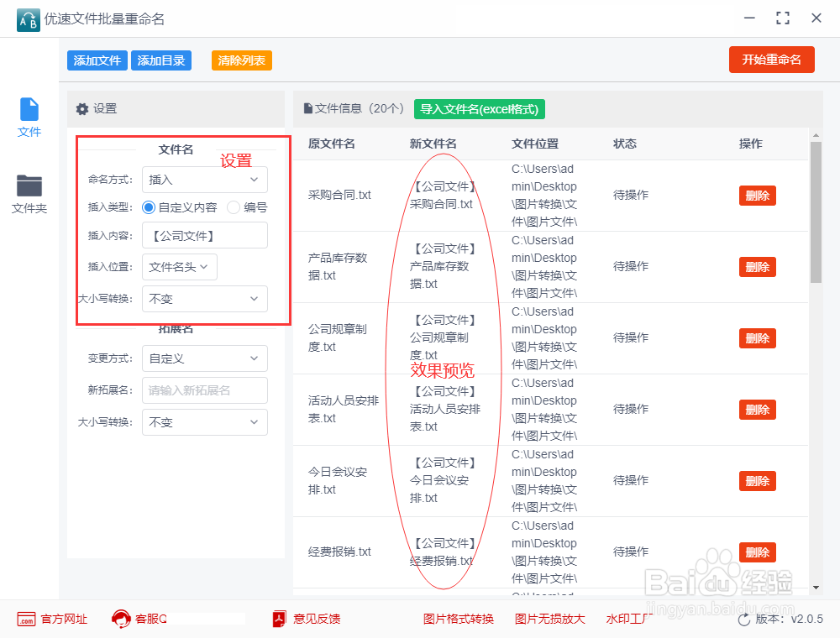Select original name 公司规章制度.txt
This screenshot has width=840, height=638.
(338, 337)
